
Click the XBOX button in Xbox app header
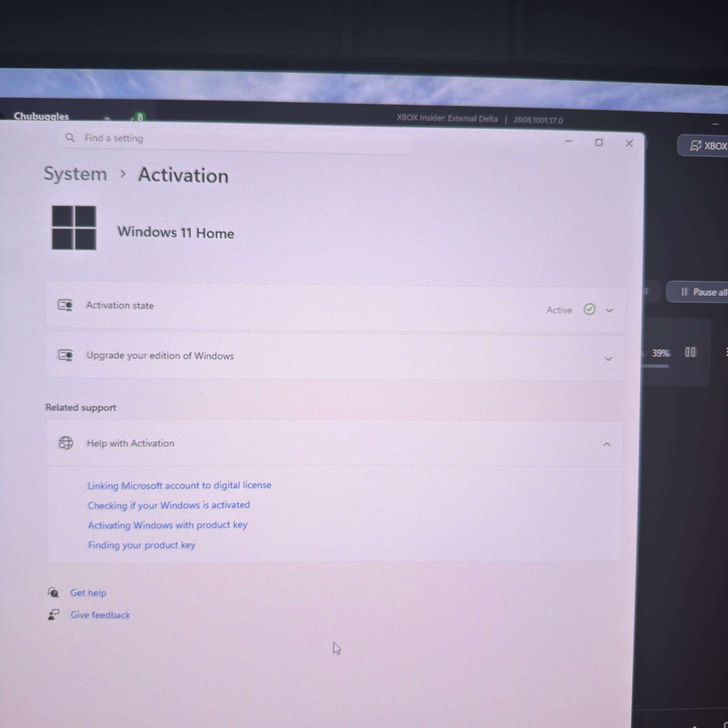[x=703, y=145]
